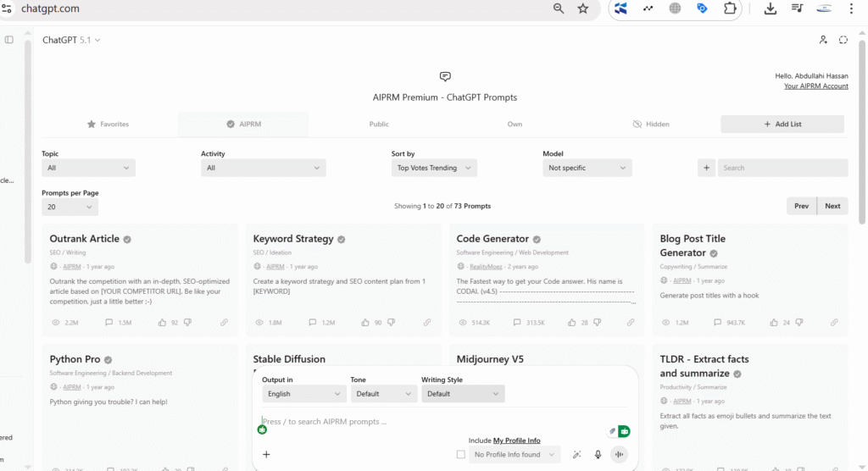Image resolution: width=868 pixels, height=471 pixels.
Task: Bookmark this page with star icon
Action: click(583, 8)
